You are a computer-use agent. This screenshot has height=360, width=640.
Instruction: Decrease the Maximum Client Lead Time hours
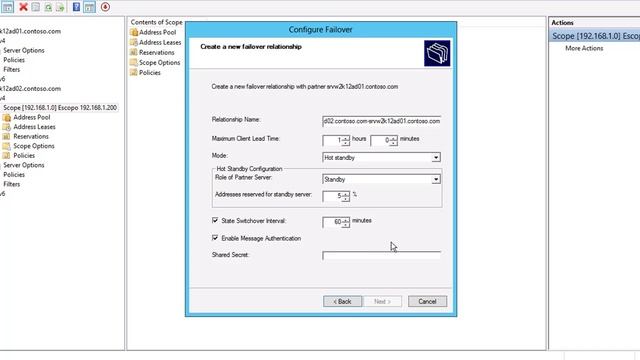click(x=346, y=143)
